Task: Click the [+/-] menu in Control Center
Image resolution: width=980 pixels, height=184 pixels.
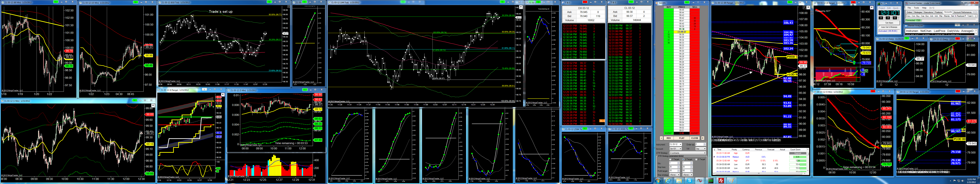Action: (932, 8)
